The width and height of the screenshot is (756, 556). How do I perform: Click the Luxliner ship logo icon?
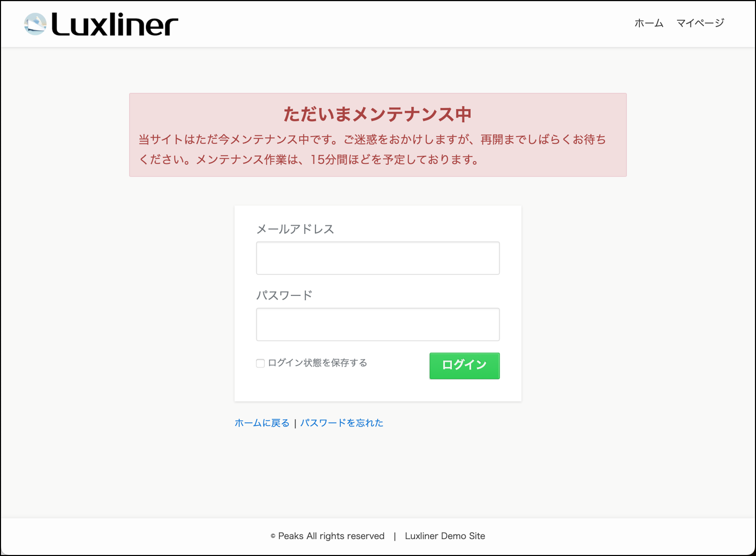point(35,24)
